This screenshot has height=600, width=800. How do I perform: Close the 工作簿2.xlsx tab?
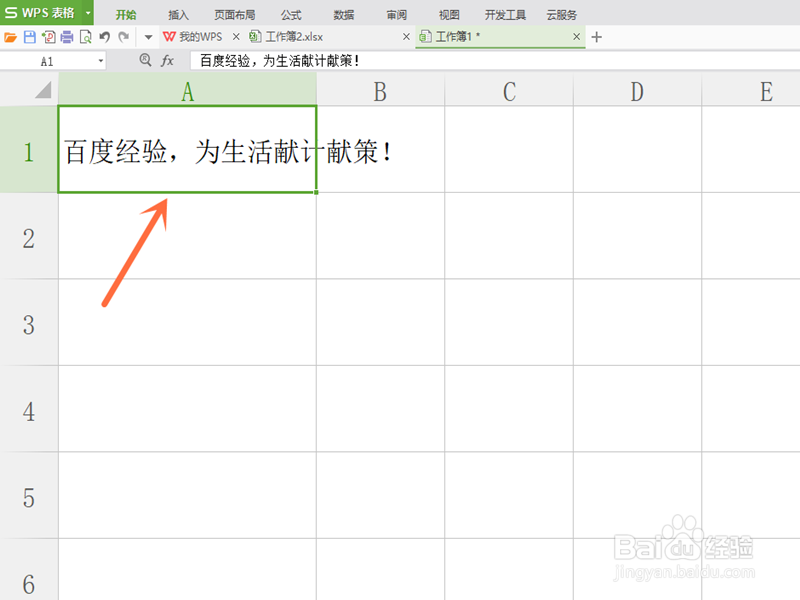pos(406,37)
